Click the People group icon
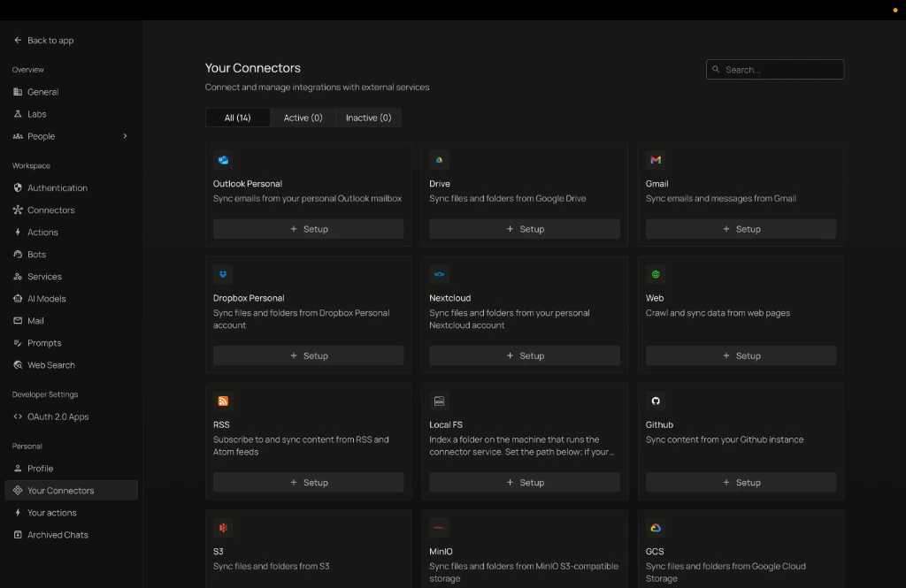The width and height of the screenshot is (906, 588). (18, 136)
